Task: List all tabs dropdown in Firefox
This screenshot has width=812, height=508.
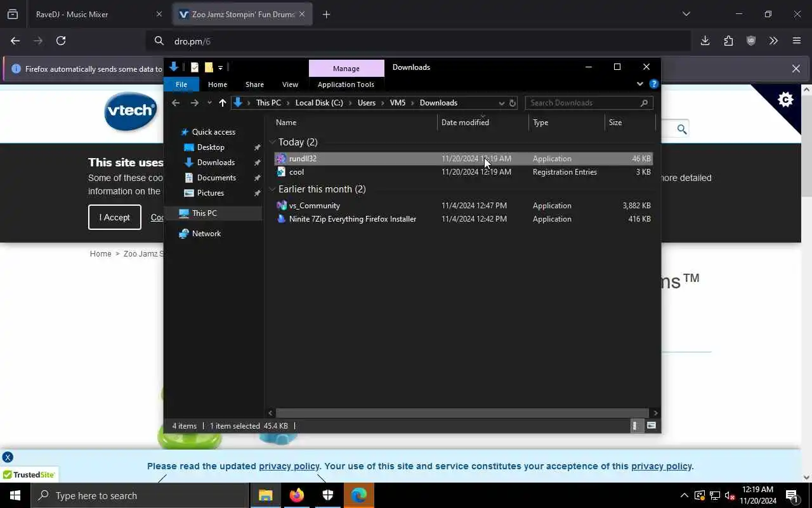Action: coord(686,14)
